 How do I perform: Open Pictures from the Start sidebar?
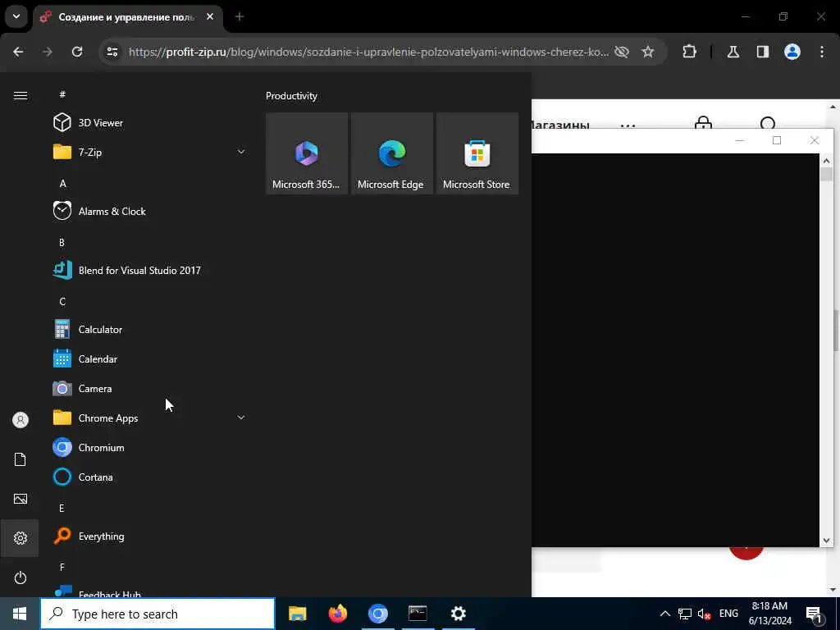[x=21, y=499]
